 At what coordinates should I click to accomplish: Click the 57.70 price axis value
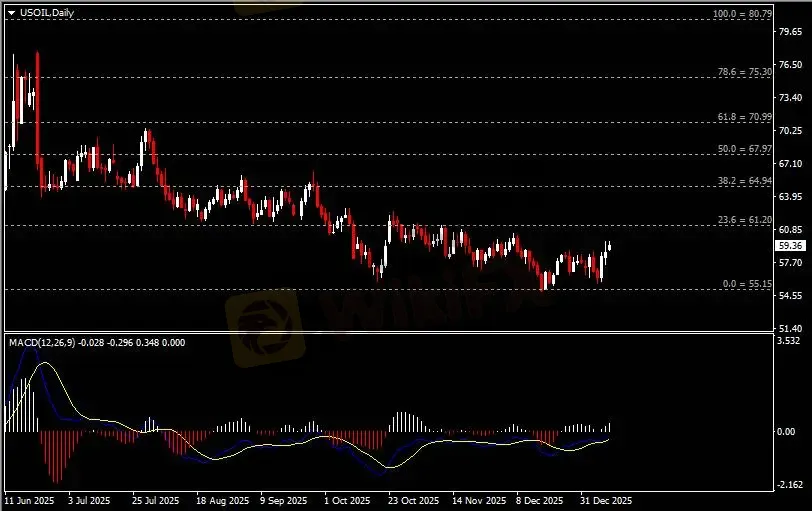[x=790, y=262]
